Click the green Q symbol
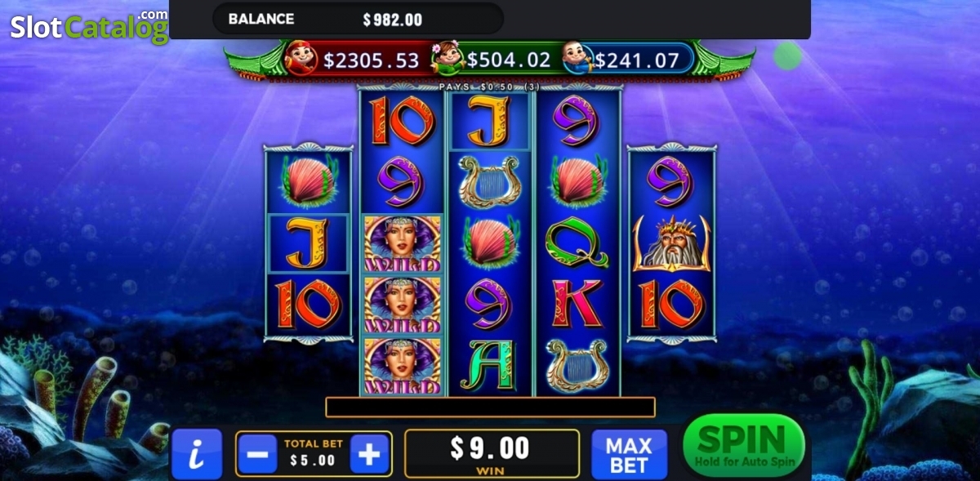The height and width of the screenshot is (481, 980). click(577, 243)
